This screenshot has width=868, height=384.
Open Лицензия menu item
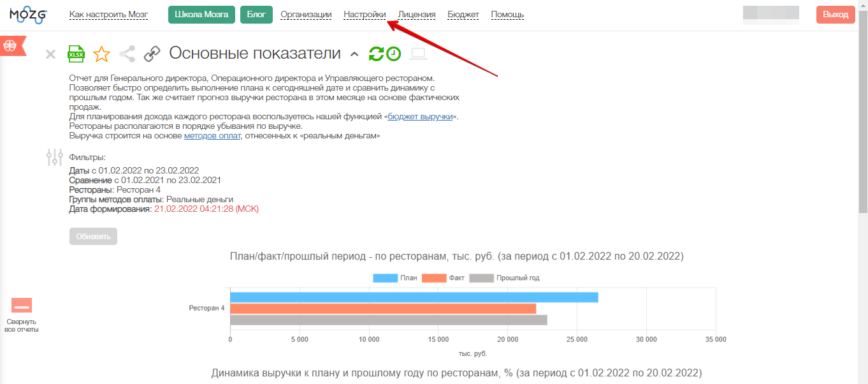point(417,15)
